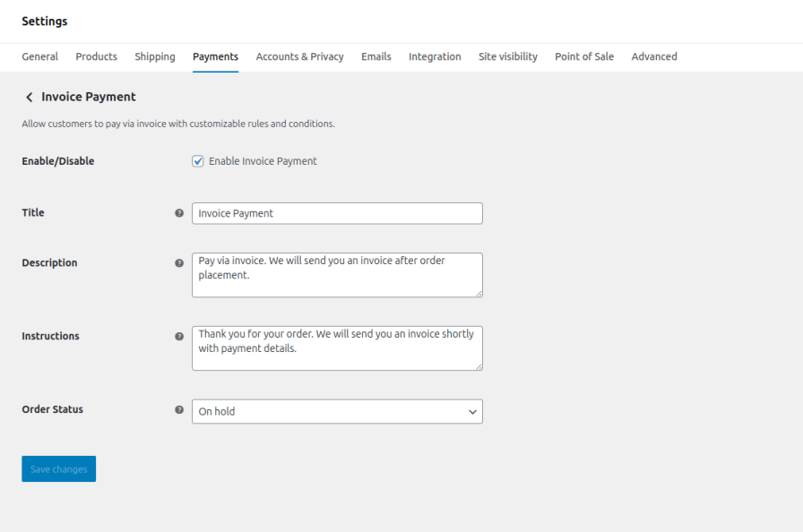Click the resize handle of Instructions textarea

pos(479,366)
